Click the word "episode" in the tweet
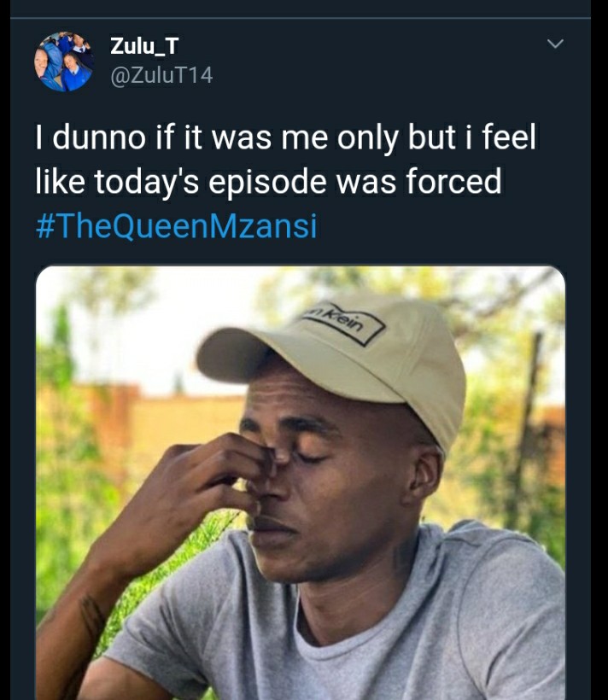 [x=267, y=183]
